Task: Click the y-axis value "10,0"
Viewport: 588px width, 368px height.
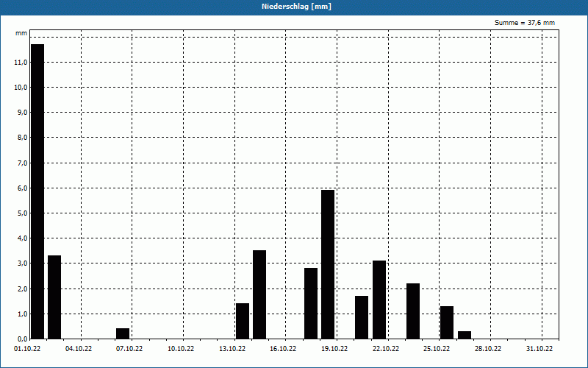Action: [21, 87]
